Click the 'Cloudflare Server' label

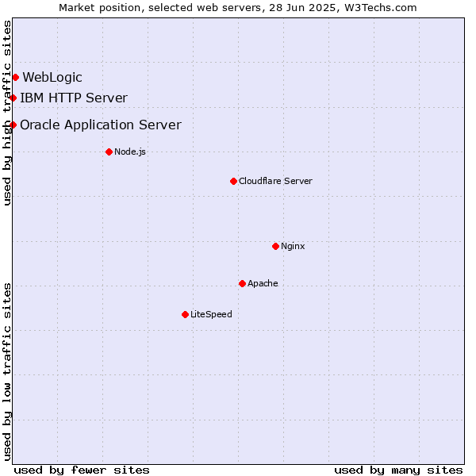point(275,181)
